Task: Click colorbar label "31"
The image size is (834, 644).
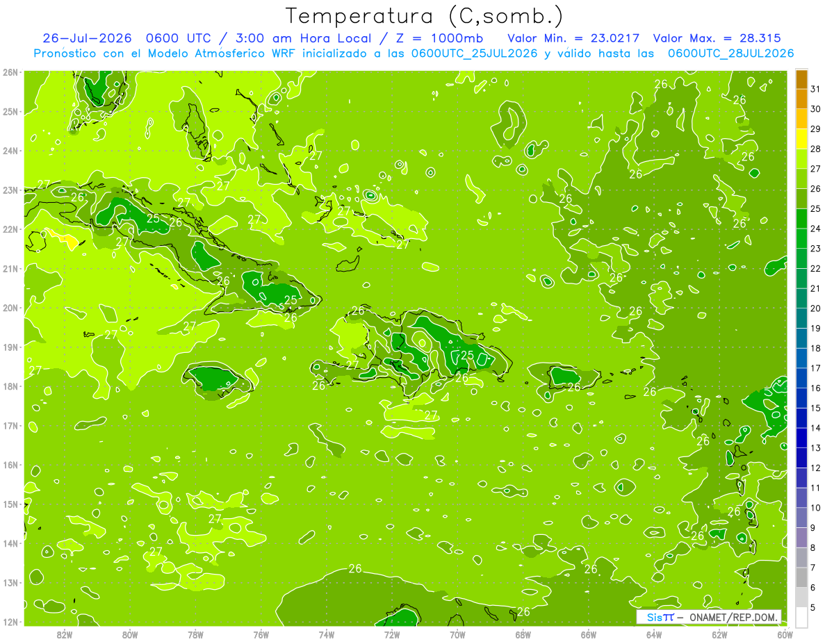Action: [x=816, y=89]
